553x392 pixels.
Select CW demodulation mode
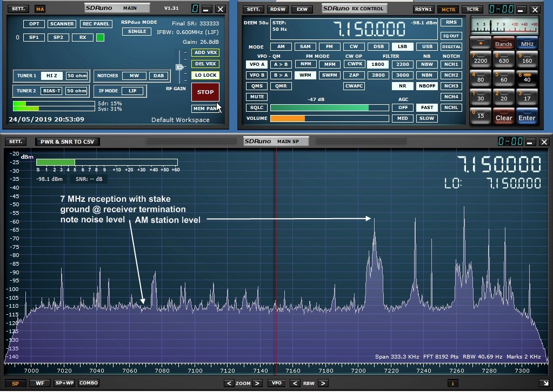point(354,46)
